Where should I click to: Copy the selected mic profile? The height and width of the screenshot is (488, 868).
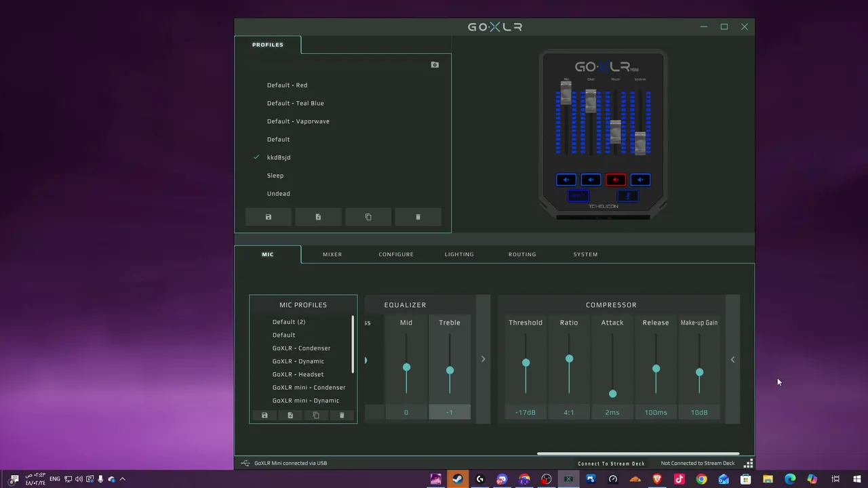316,415
